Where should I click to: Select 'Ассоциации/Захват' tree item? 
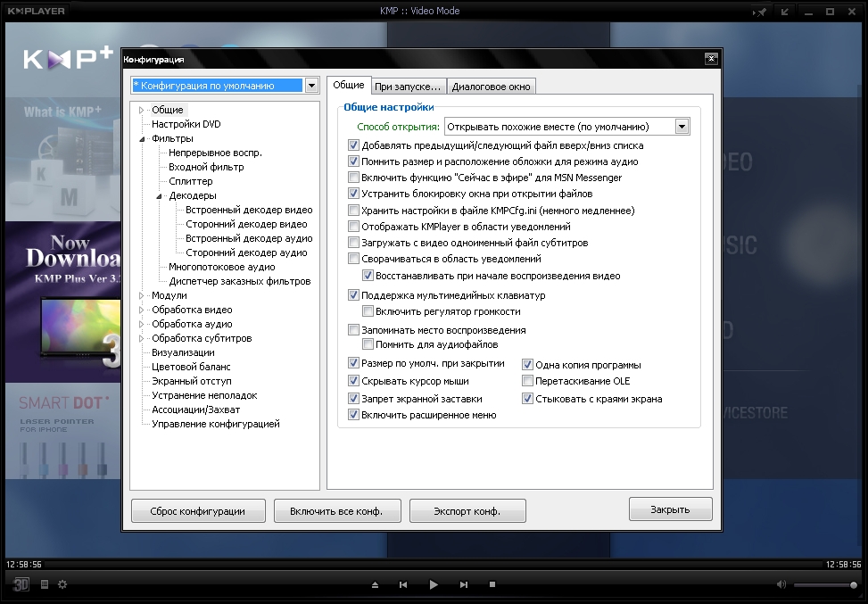coord(196,410)
